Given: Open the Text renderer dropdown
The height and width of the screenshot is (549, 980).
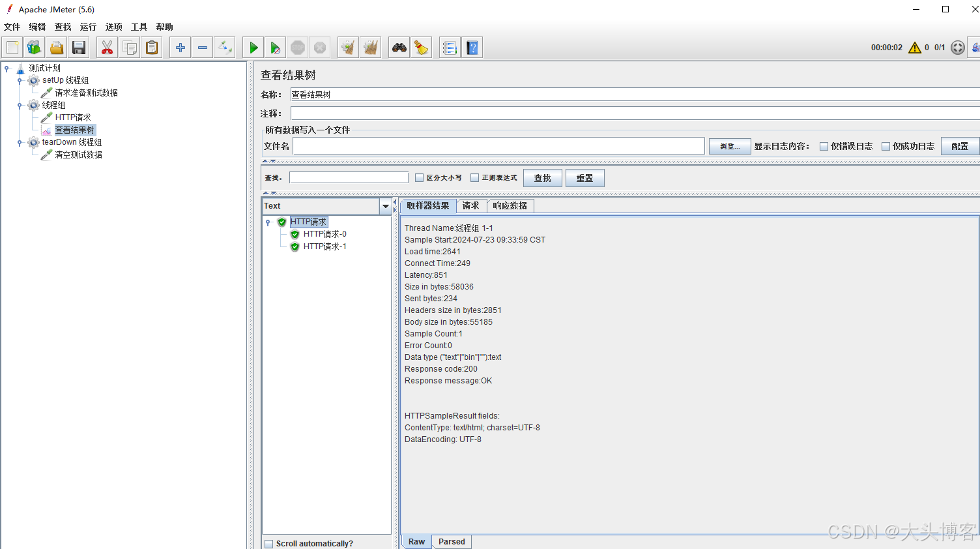Looking at the screenshot, I should click(x=386, y=206).
